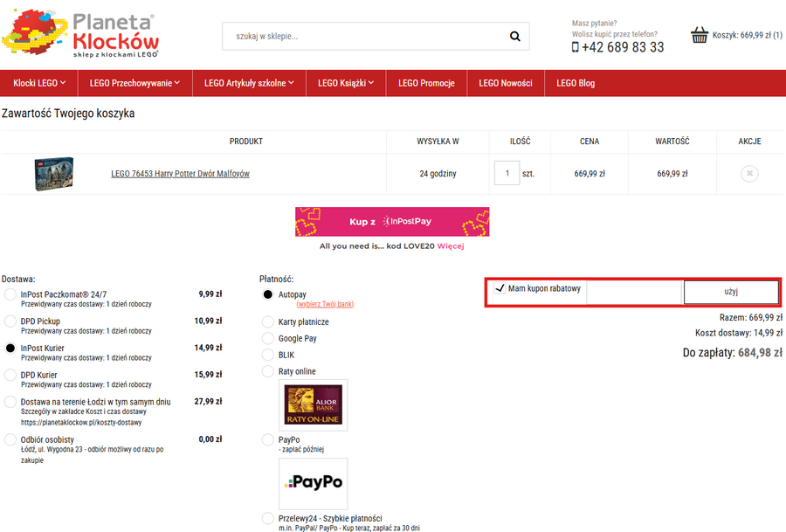Click the Planeta Klocków logo
Screen dimensions: 786x532
[x=80, y=34]
